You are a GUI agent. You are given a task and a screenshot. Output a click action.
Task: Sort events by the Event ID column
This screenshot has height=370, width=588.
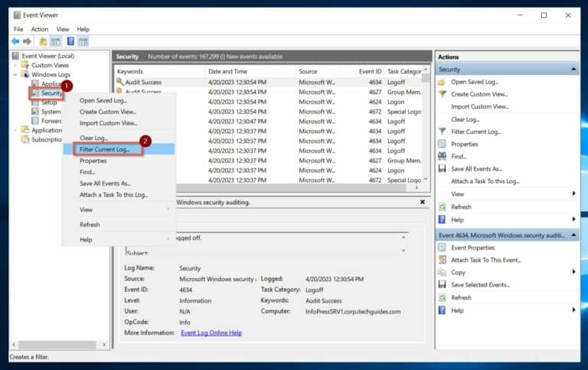[x=370, y=71]
